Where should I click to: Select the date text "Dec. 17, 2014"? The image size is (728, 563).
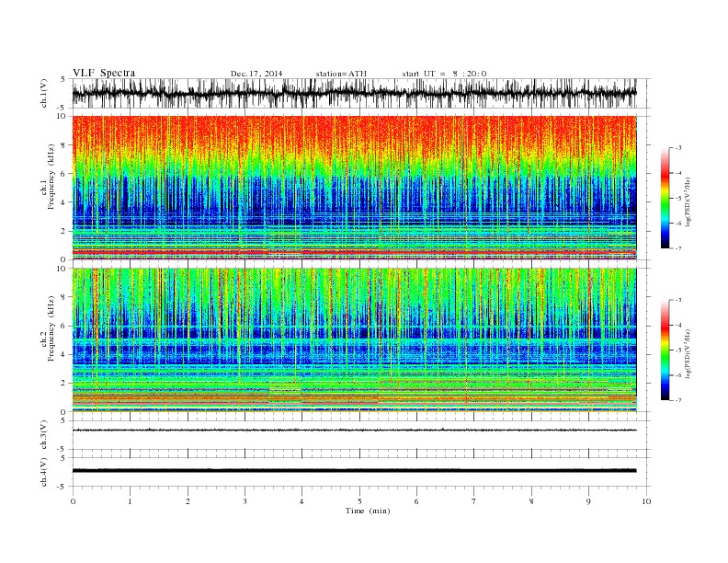coord(256,74)
